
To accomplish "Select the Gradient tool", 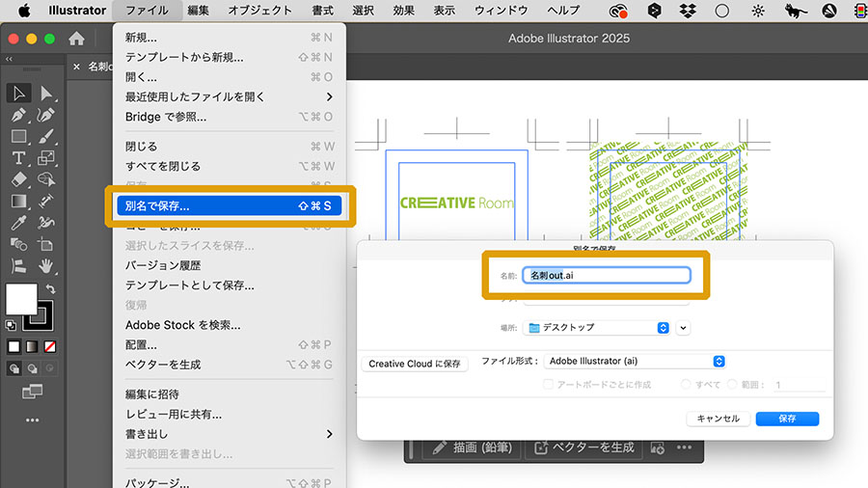I will pyautogui.click(x=19, y=202).
